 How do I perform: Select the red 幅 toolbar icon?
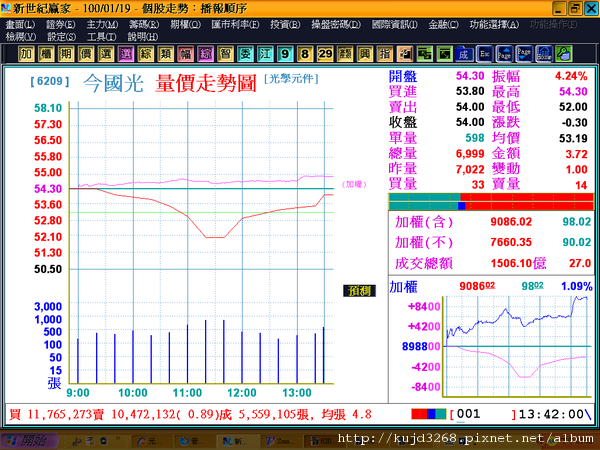click(x=186, y=54)
